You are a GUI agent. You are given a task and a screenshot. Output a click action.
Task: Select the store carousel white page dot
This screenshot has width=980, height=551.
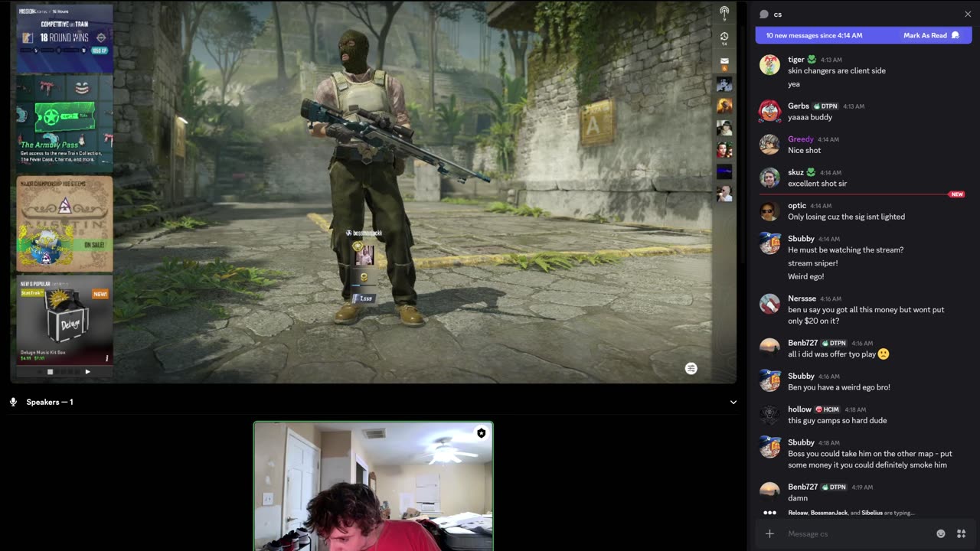click(50, 372)
